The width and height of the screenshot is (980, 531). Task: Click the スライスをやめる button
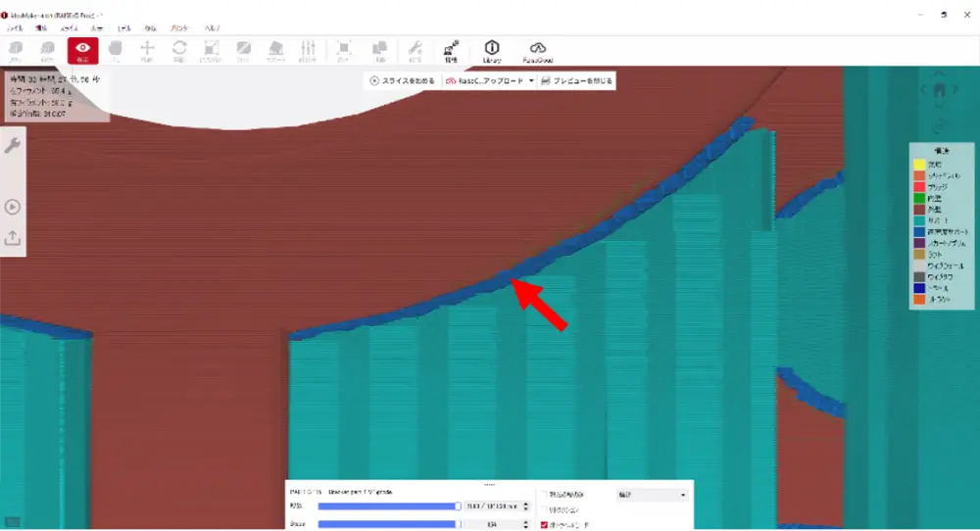403,81
